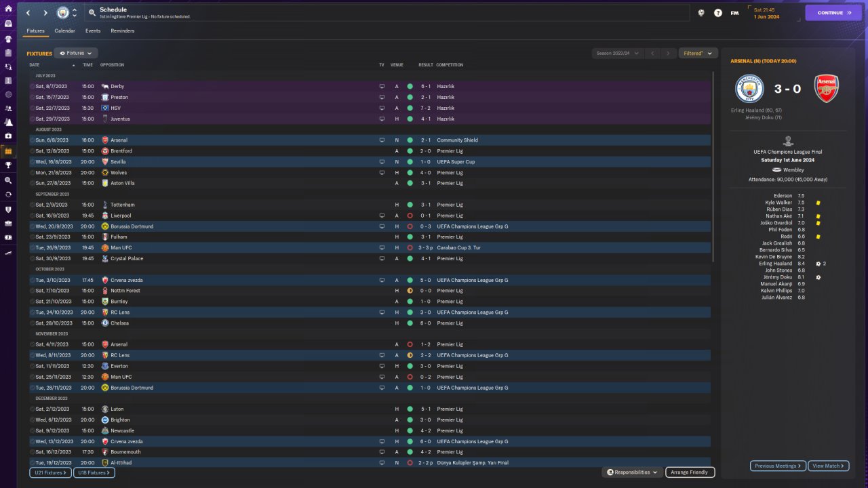Screen dimensions: 868x488
Task: Open the Inbox icon in the sidebar
Action: pyautogui.click(x=8, y=23)
